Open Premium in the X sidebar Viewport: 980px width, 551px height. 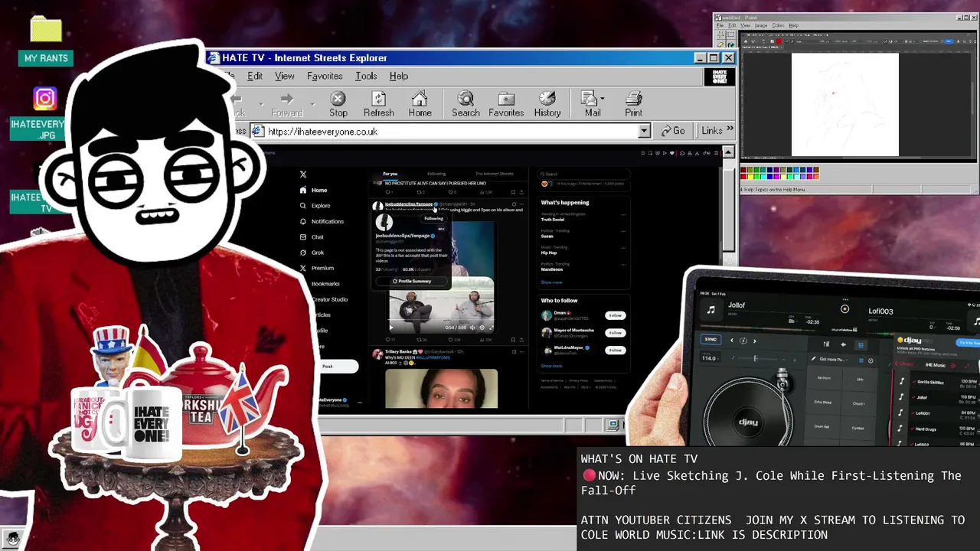point(317,268)
